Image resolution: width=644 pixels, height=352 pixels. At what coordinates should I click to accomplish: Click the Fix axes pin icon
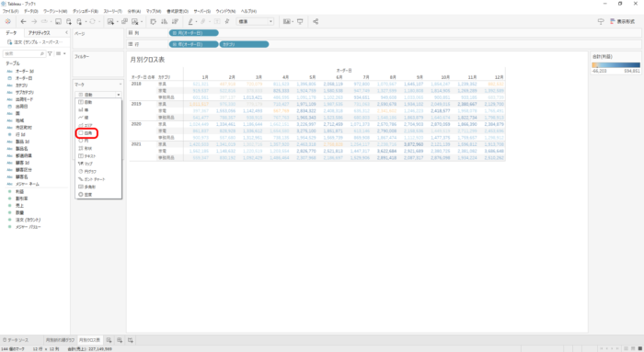tap(227, 21)
